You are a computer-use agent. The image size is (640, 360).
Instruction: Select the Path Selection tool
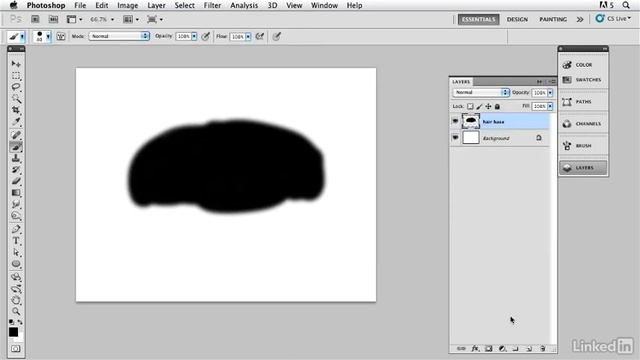(16, 252)
